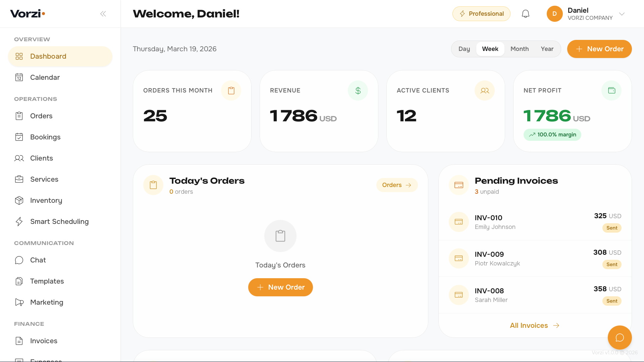Click the Chat bubble icon in sidebar
Viewport: 644px width, 362px height.
tap(19, 260)
